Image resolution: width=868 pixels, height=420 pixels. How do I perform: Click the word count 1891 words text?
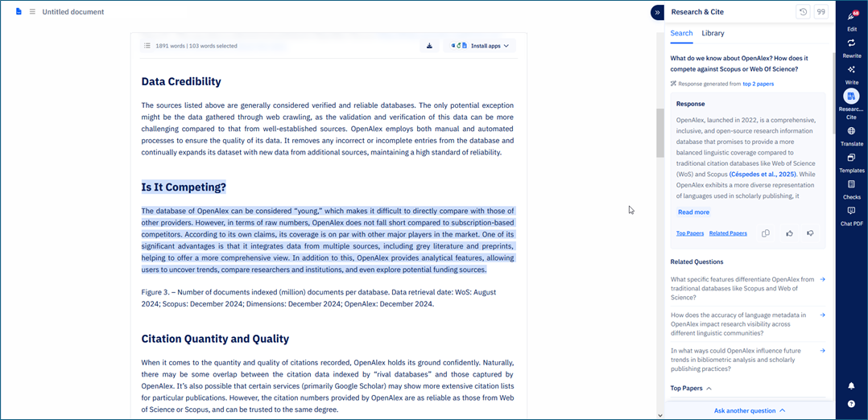point(196,46)
